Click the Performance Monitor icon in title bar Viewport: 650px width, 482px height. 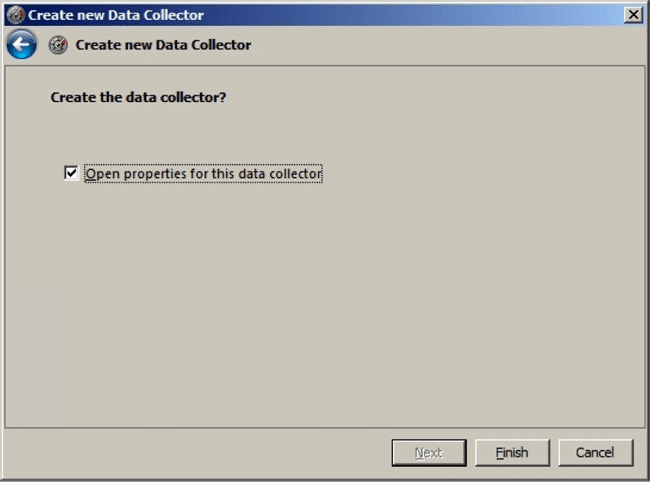[16, 15]
